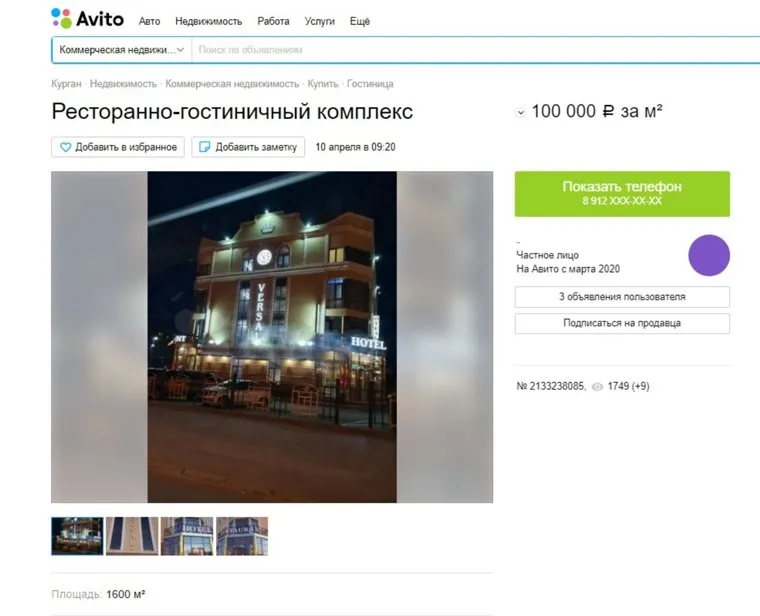The image size is (760, 616).
Task: Open the Авто menu item
Action: pos(149,21)
